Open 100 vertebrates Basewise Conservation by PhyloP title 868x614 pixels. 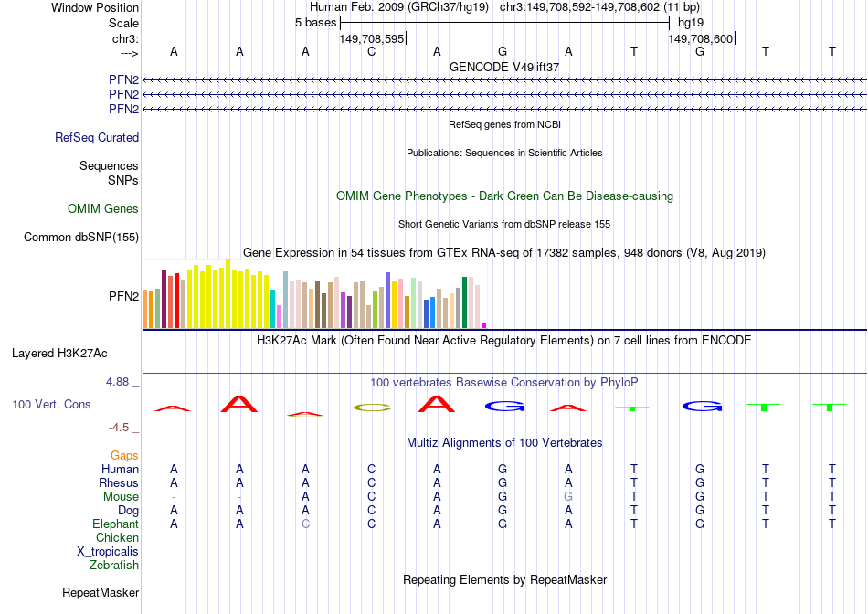504,383
